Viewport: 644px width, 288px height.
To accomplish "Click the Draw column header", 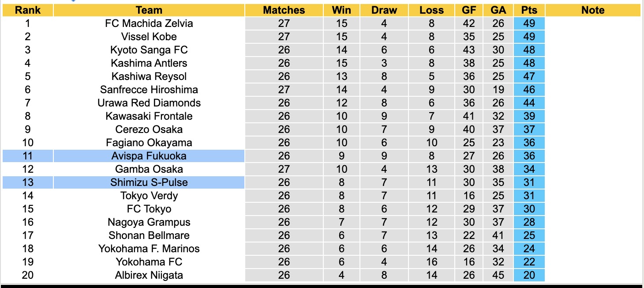I will pyautogui.click(x=384, y=10).
